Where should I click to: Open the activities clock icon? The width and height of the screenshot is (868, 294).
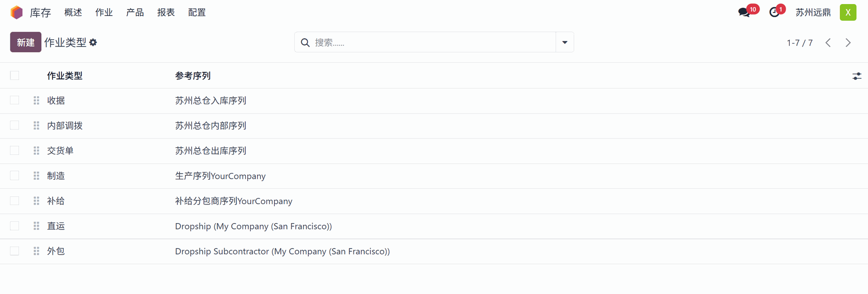pos(774,12)
